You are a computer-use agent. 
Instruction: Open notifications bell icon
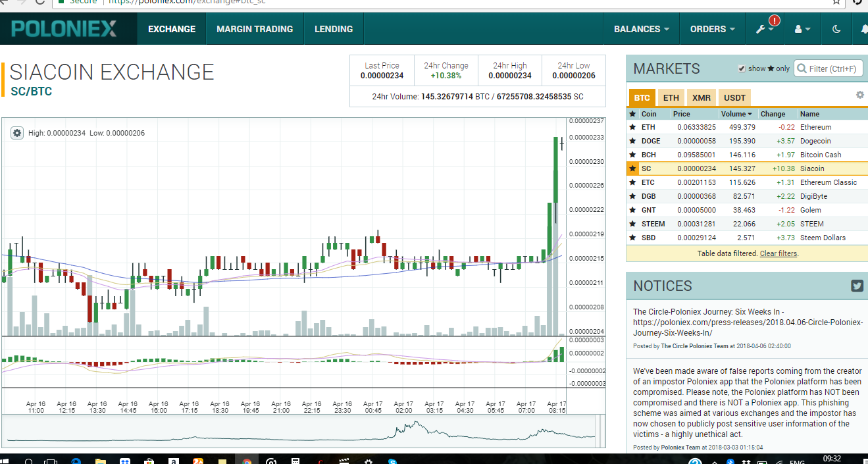(x=864, y=29)
